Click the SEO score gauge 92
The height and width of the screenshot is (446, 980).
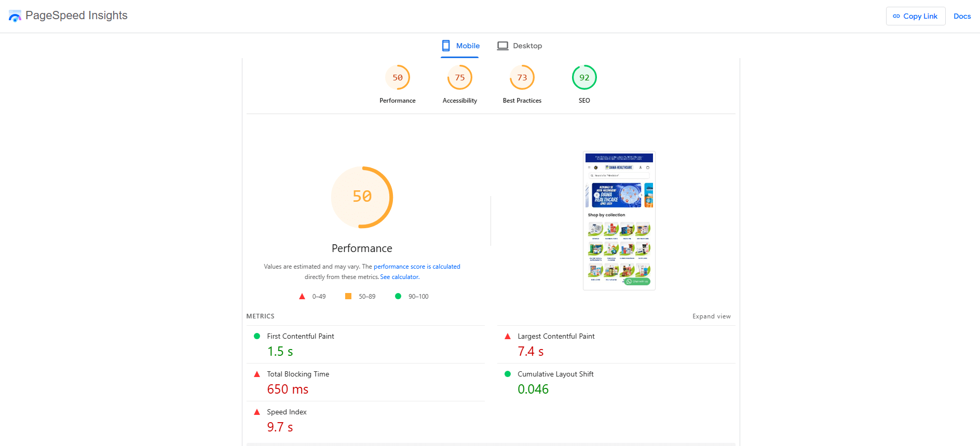tap(584, 78)
